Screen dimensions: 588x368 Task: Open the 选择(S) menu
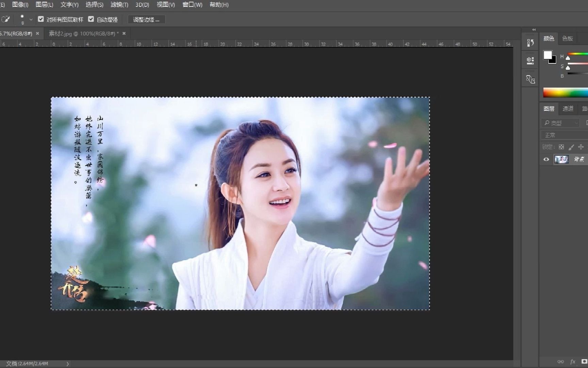point(94,5)
